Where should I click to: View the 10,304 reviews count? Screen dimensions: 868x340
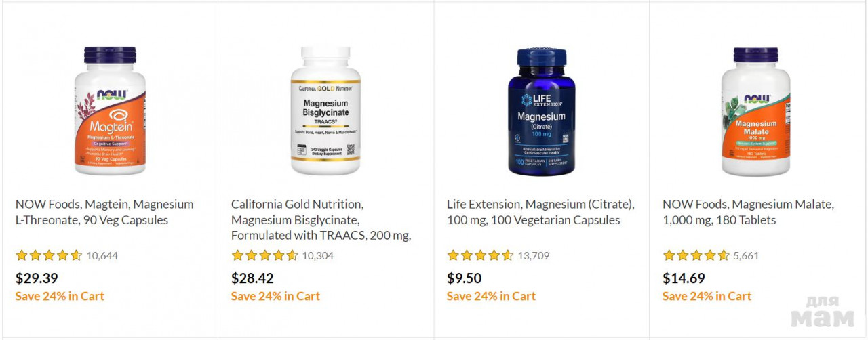click(317, 256)
